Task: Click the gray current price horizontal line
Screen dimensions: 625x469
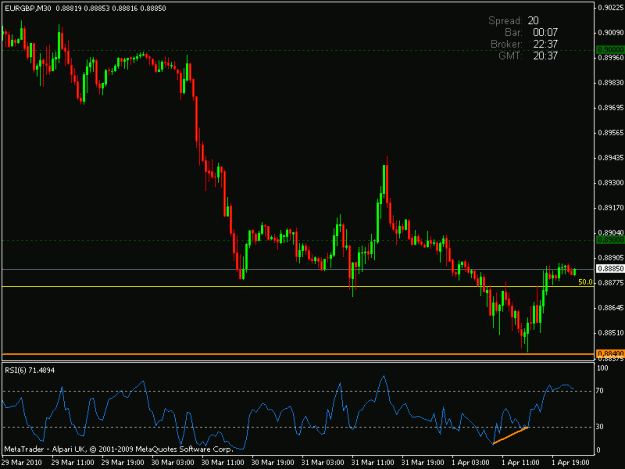Action: point(298,269)
